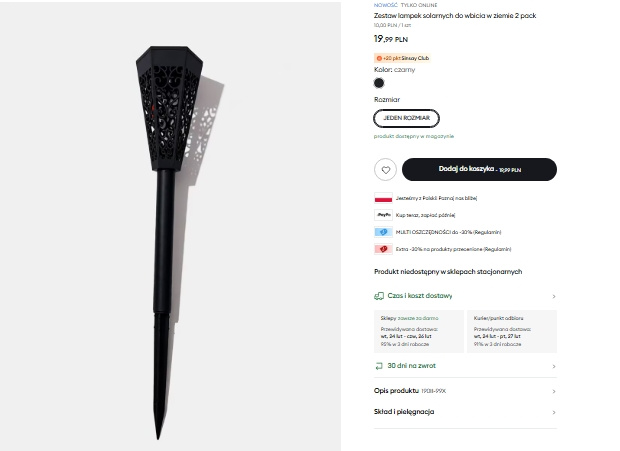Viewport: 620px width, 451px height.
Task: Select the JEDEN ROZMIAR size option
Action: click(405, 118)
